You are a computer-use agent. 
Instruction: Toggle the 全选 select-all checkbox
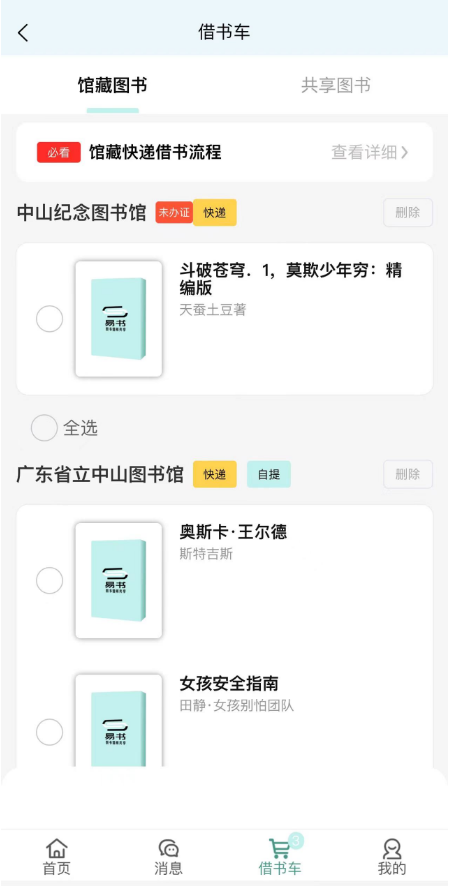44,428
